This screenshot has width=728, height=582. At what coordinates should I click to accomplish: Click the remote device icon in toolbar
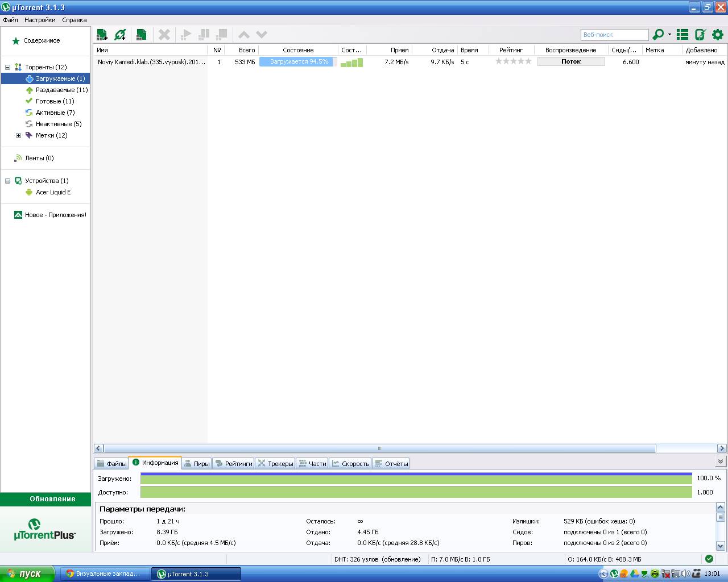point(700,35)
